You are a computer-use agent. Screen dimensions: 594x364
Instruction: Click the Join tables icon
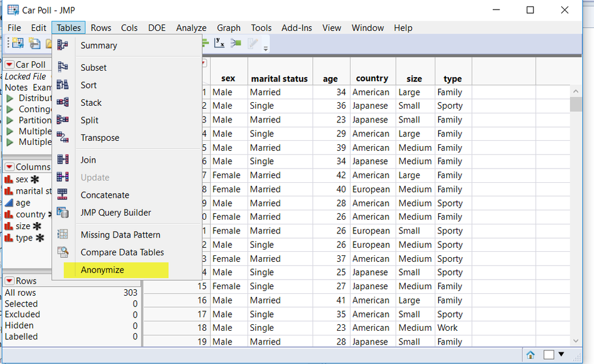point(62,159)
